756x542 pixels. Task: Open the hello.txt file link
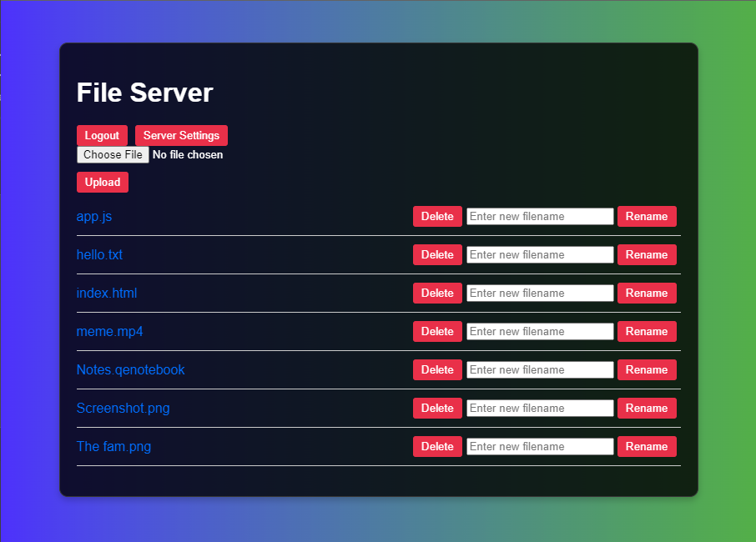[x=99, y=255]
